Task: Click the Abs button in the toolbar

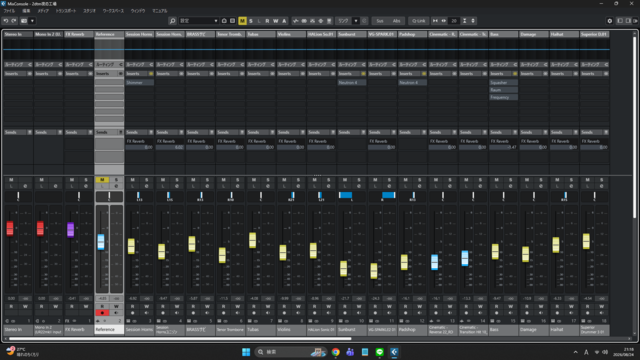Action: tap(396, 21)
